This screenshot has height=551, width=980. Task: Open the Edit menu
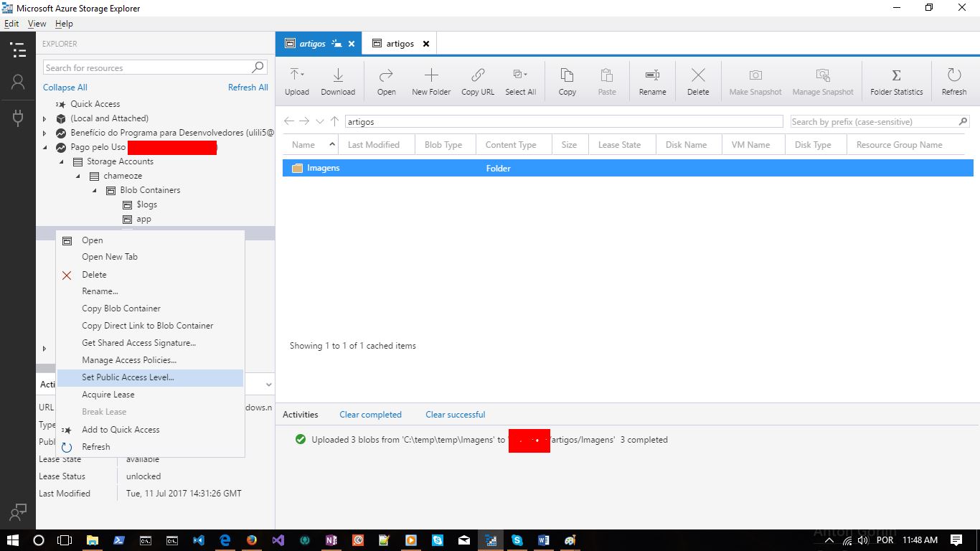tap(11, 24)
